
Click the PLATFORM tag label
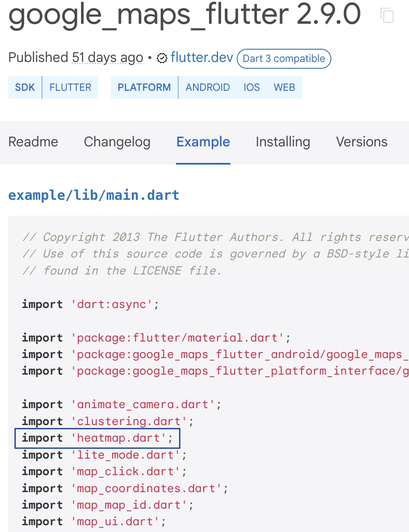tap(144, 87)
